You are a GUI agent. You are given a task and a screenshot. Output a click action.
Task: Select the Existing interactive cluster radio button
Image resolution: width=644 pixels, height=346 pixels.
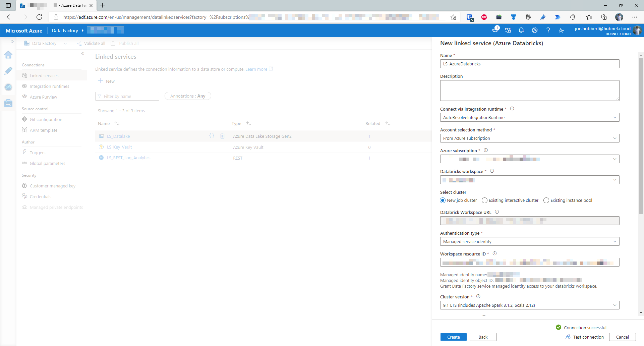point(484,200)
